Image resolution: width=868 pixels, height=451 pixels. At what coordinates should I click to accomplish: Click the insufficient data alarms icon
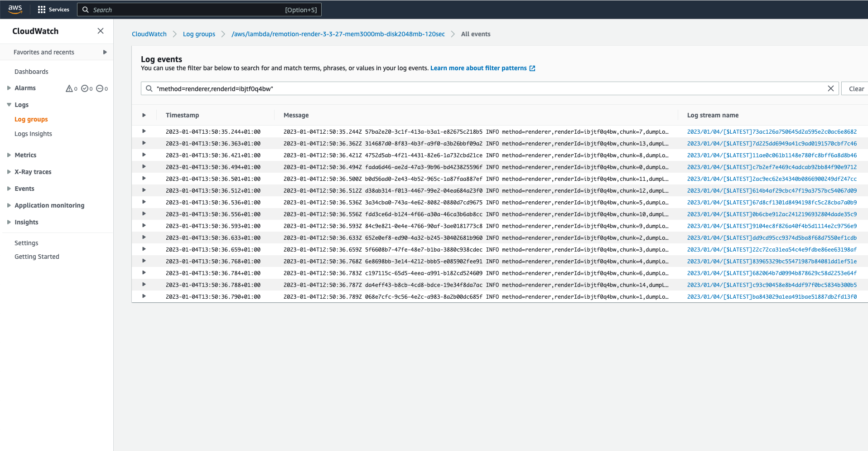(x=100, y=88)
